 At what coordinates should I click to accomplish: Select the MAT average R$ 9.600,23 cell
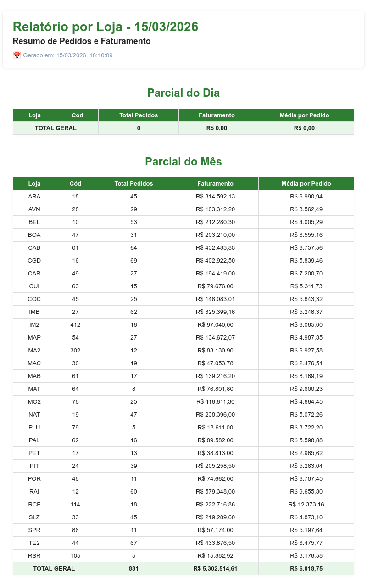pos(306,389)
